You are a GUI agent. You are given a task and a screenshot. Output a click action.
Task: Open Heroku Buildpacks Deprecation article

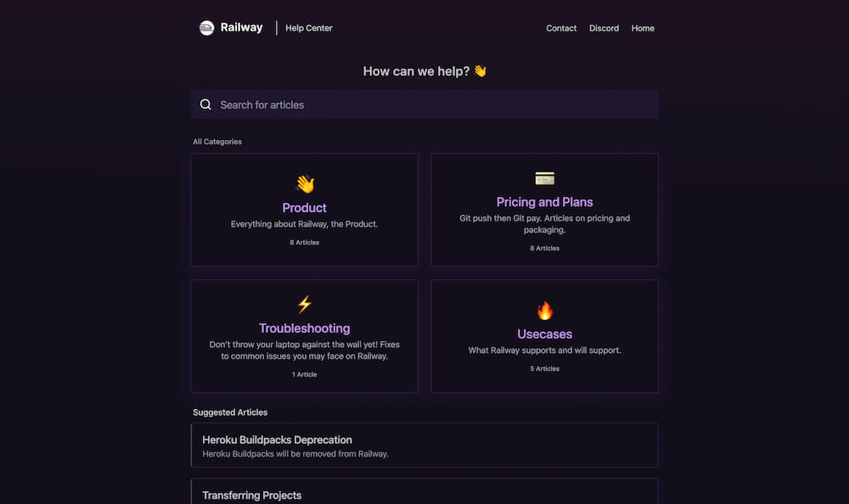[424, 445]
